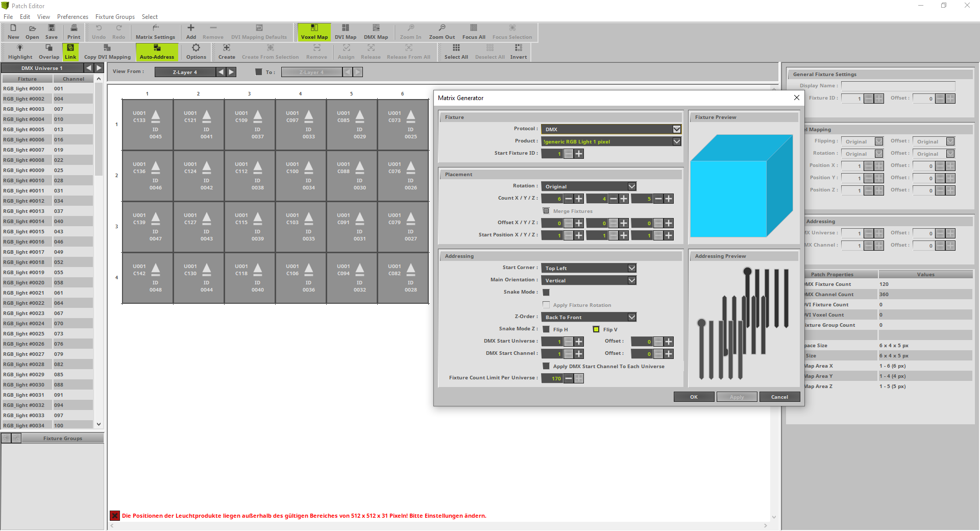Open the Select menu

(x=150, y=17)
